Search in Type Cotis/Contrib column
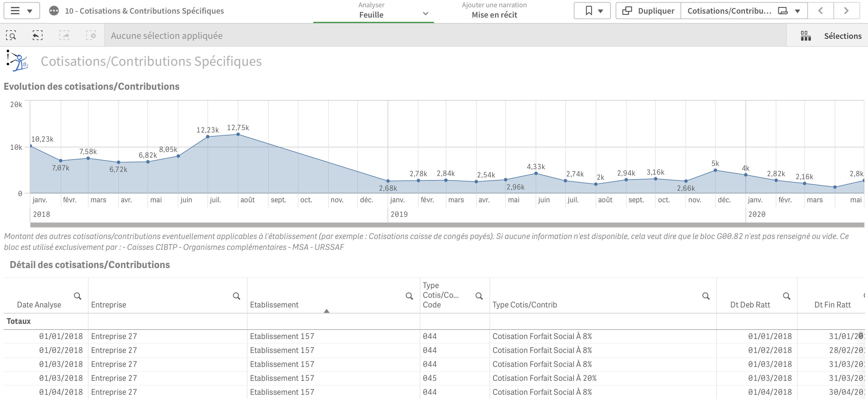Screen dimensions: 868x399 click(x=705, y=296)
